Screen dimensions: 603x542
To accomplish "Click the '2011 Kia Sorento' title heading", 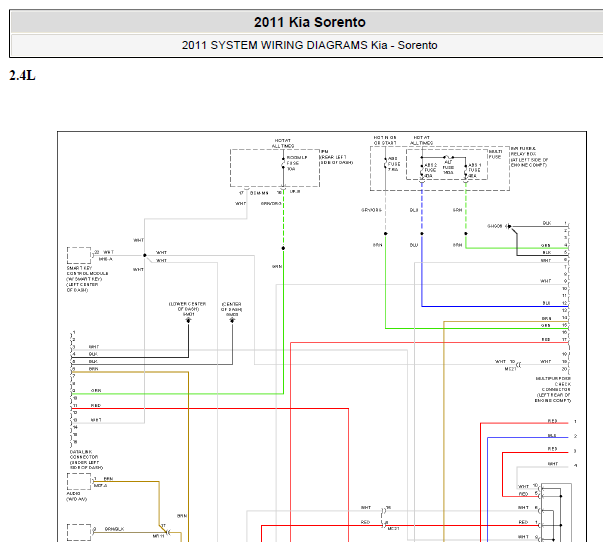I will pos(310,22).
